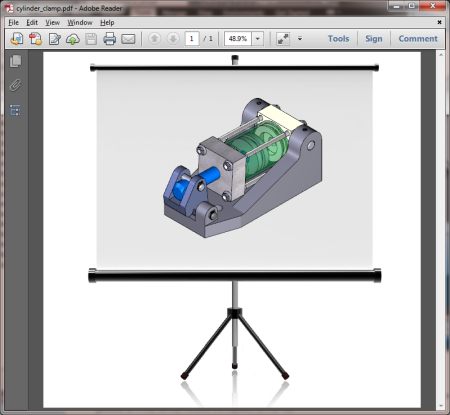Viewport: 450px width, 415px height.
Task: Maximize the Adobe Reader window
Action: point(412,6)
